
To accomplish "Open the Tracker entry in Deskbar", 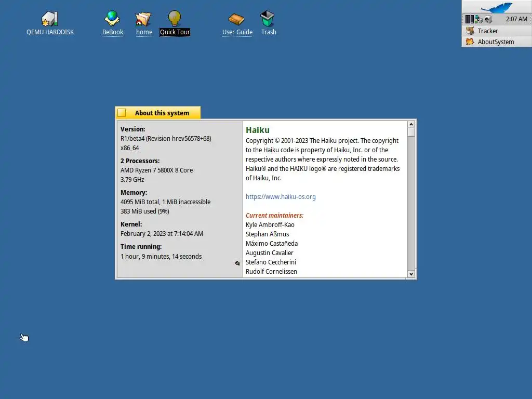I will 497,31.
